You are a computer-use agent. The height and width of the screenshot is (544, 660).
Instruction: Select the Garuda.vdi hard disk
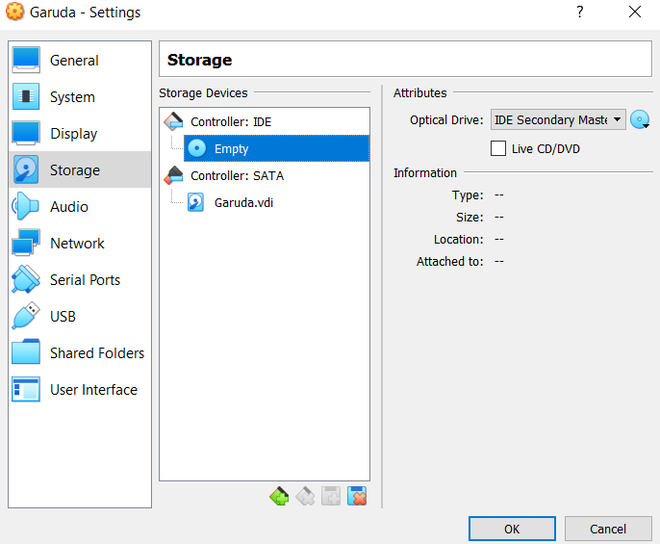(243, 202)
